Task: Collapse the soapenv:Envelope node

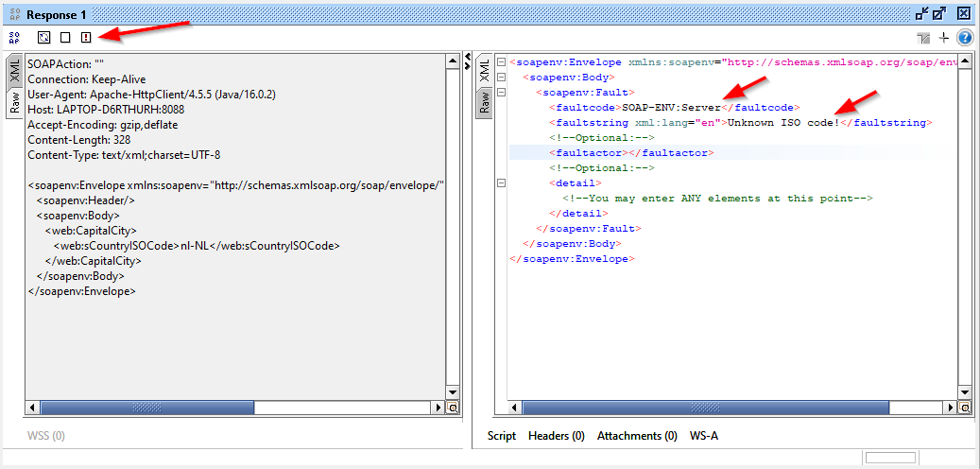Action: (501, 61)
